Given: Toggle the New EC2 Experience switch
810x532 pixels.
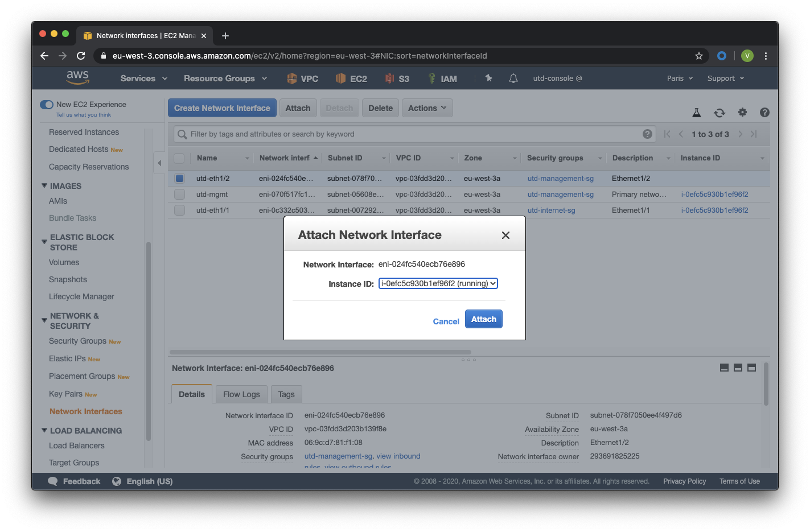Looking at the screenshot, I should (47, 105).
